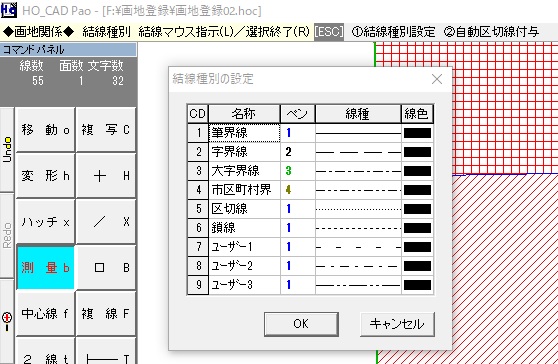Click the dashed line type for 字界線

click(358, 152)
